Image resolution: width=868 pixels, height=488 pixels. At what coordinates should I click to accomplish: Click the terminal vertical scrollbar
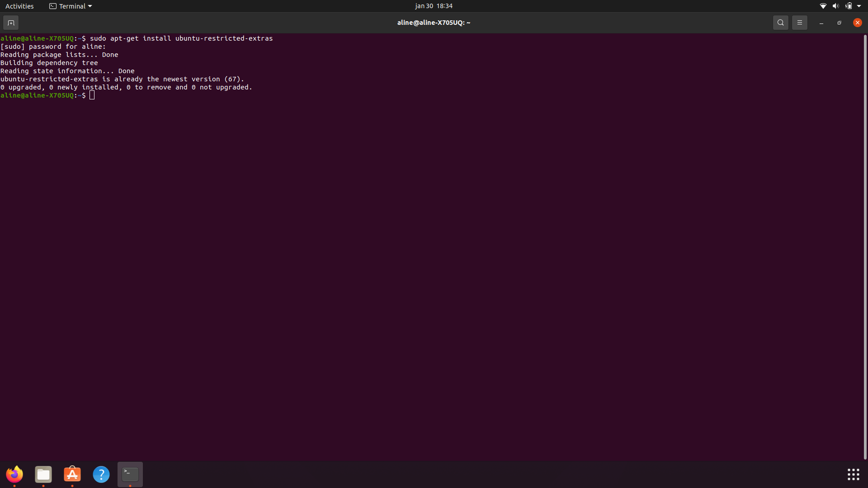865,247
